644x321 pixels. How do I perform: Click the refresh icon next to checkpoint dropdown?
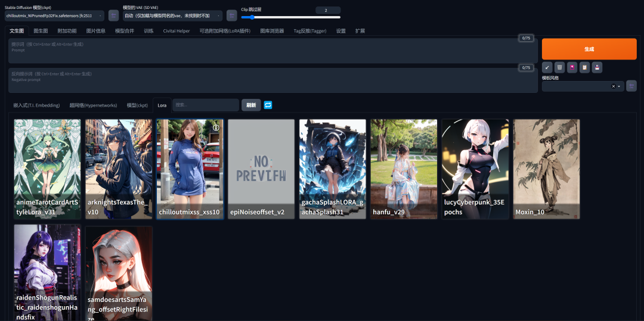[113, 15]
